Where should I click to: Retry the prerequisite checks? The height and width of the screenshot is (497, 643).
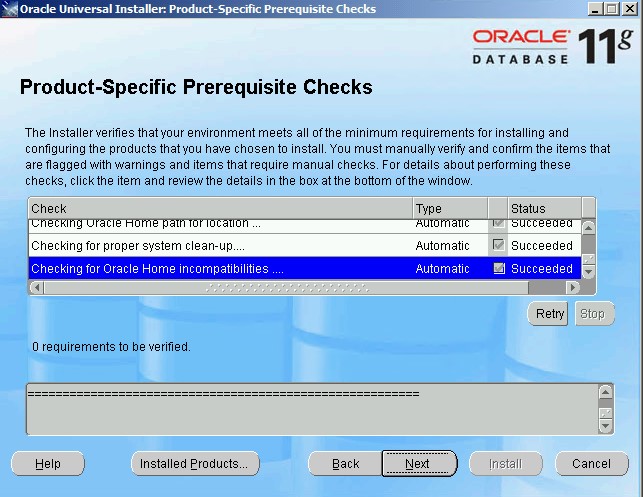coord(549,314)
